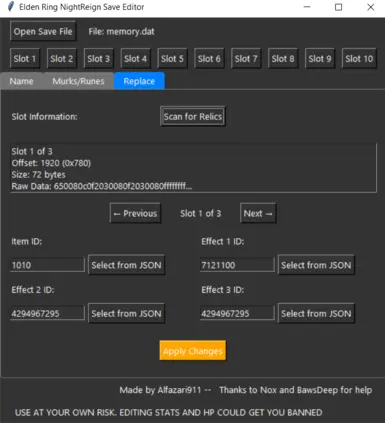Click 'Made by Alfazari911' credit text
This screenshot has width=385, height=423.
(x=160, y=390)
